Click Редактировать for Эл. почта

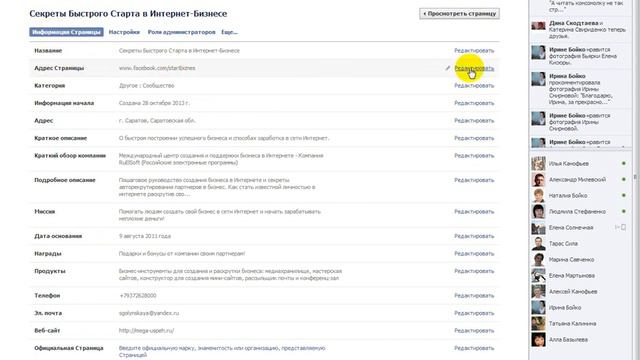pos(474,313)
